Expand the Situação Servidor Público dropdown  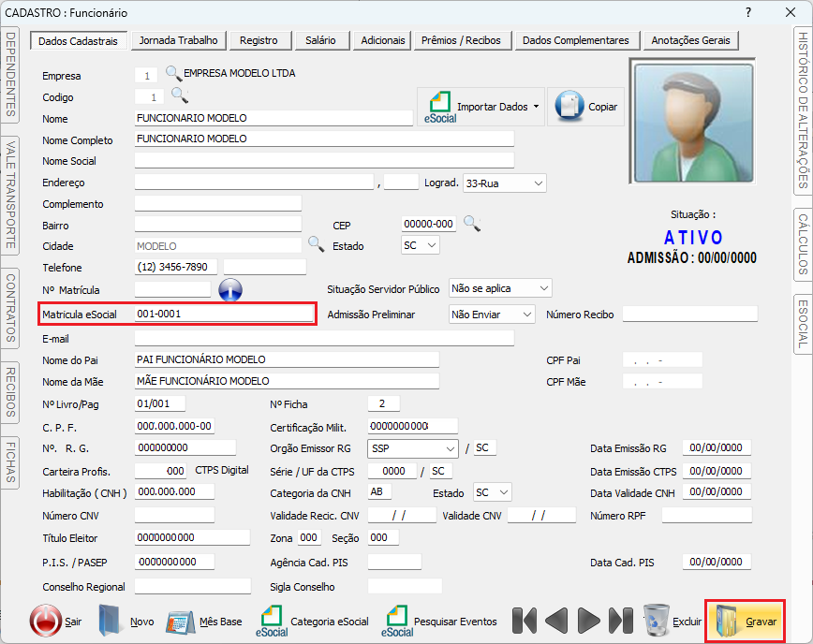[543, 288]
